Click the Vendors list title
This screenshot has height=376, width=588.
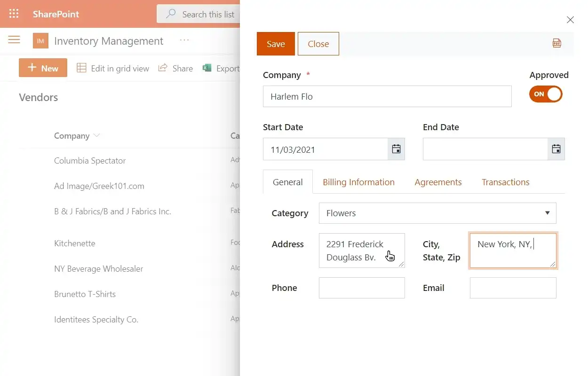39,97
